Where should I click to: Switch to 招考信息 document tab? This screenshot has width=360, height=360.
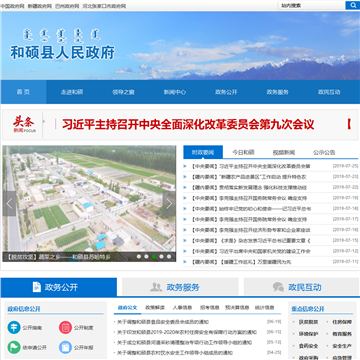click(x=210, y=308)
